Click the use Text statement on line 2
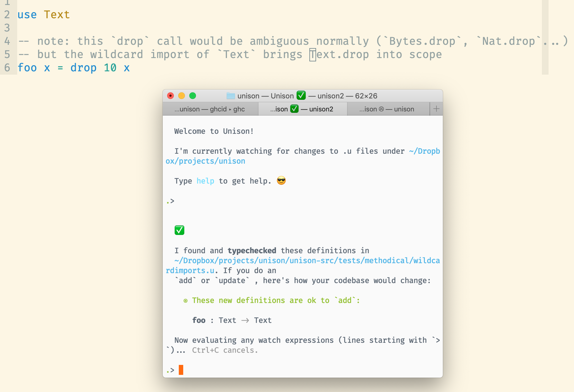 [43, 14]
